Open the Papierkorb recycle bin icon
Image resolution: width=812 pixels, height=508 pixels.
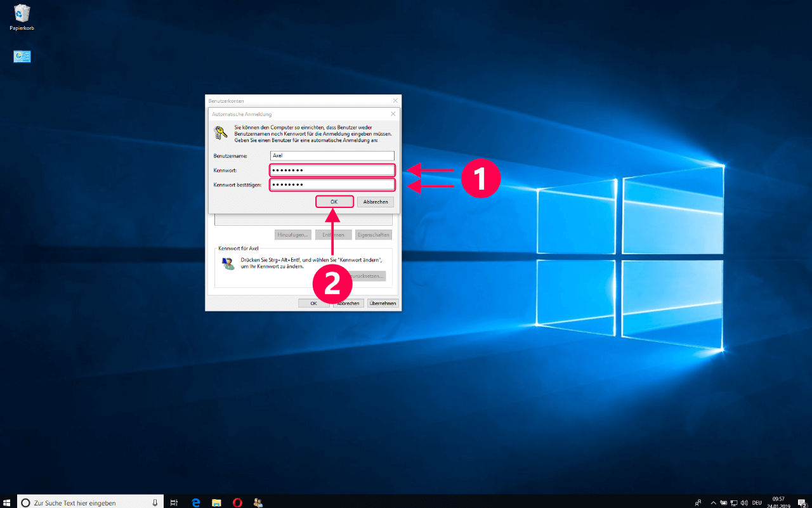point(22,17)
